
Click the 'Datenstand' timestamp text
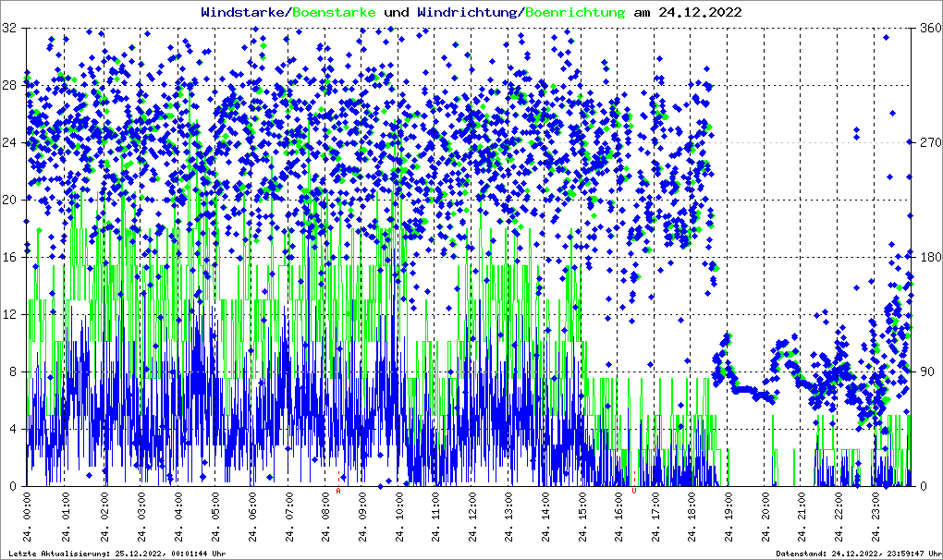pyautogui.click(x=860, y=554)
